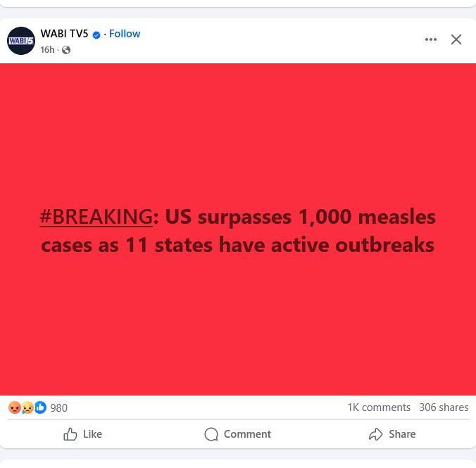Like the post with thumbs-up
Image resolution: width=476 pixels, height=468 pixels.
coord(82,434)
